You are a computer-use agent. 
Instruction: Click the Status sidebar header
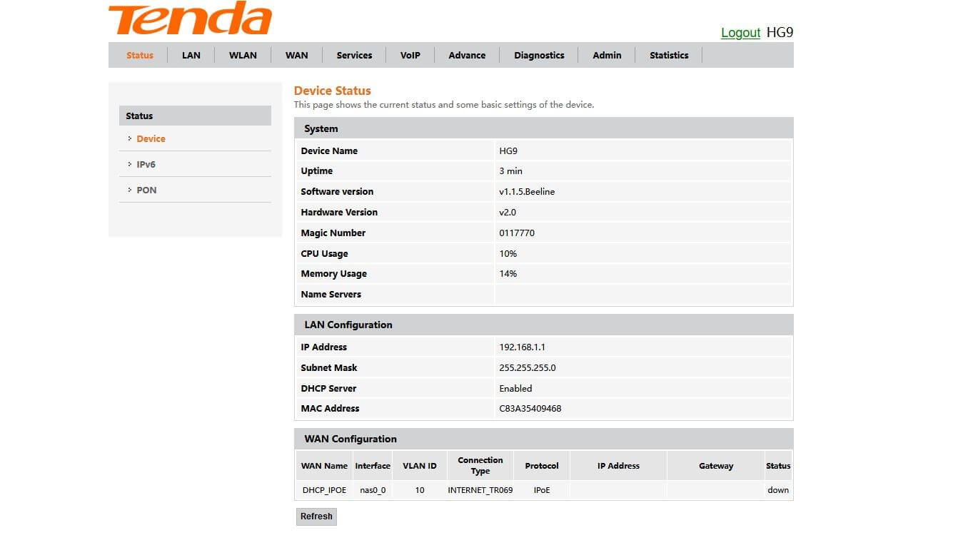point(195,116)
